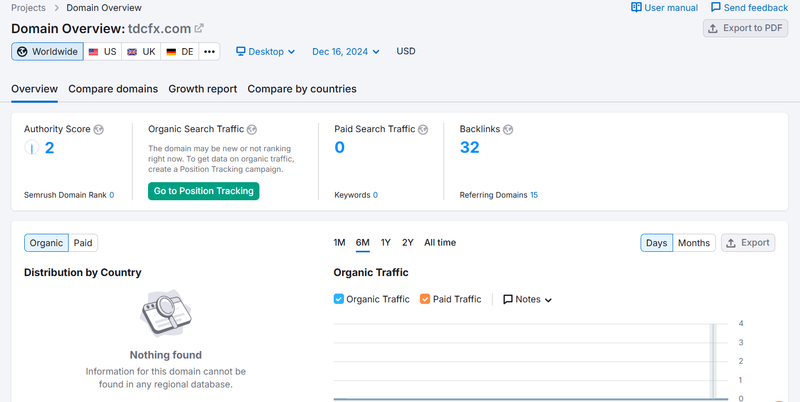Screen dimensions: 800x402
Task: Select Worldwide database
Action: 47,52
